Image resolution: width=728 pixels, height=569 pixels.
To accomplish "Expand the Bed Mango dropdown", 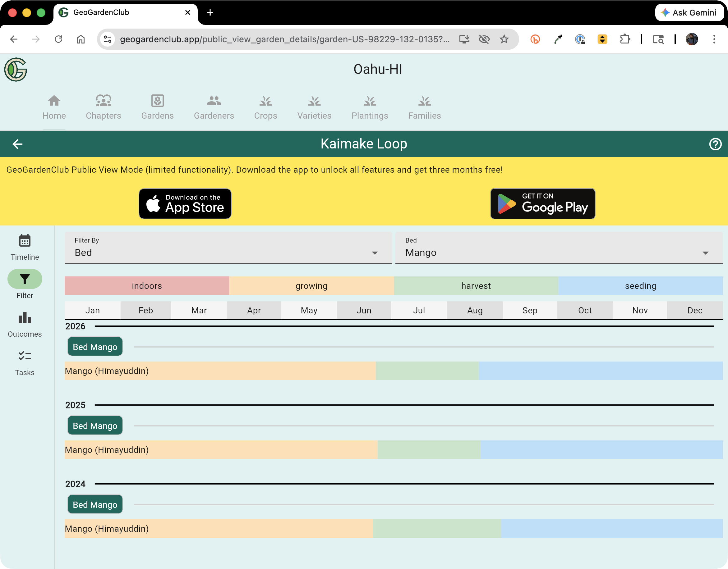I will (x=559, y=248).
